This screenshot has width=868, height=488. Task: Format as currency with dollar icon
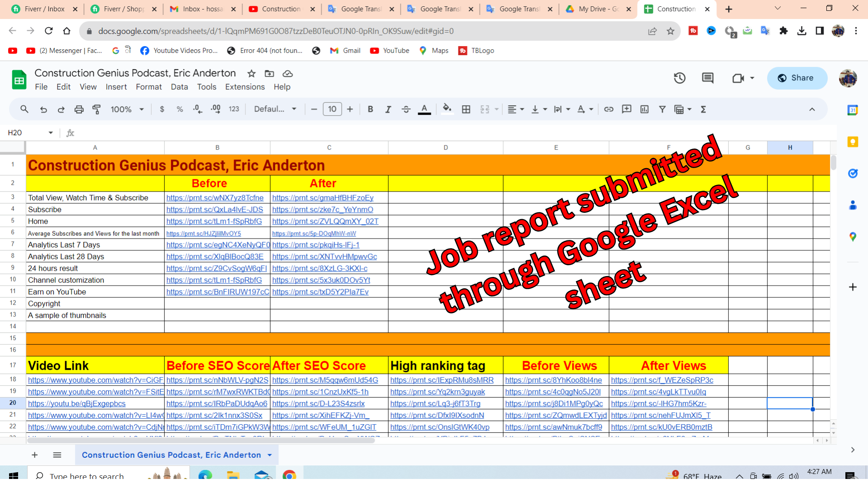(162, 109)
